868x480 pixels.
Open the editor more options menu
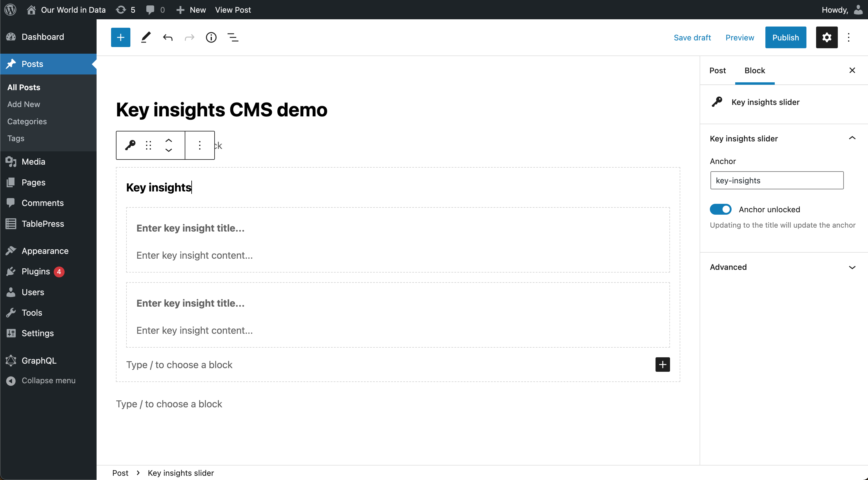849,37
